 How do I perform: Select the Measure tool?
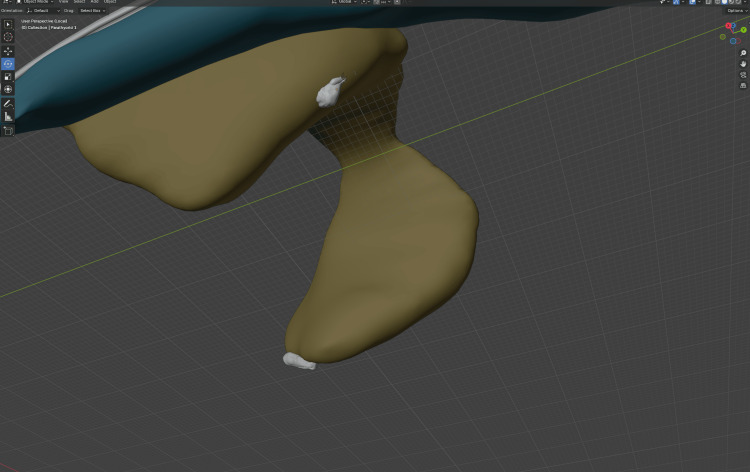click(x=8, y=116)
